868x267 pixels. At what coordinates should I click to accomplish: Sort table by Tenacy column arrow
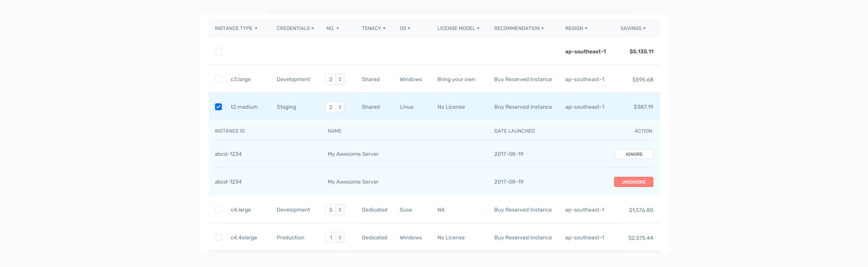tap(384, 29)
